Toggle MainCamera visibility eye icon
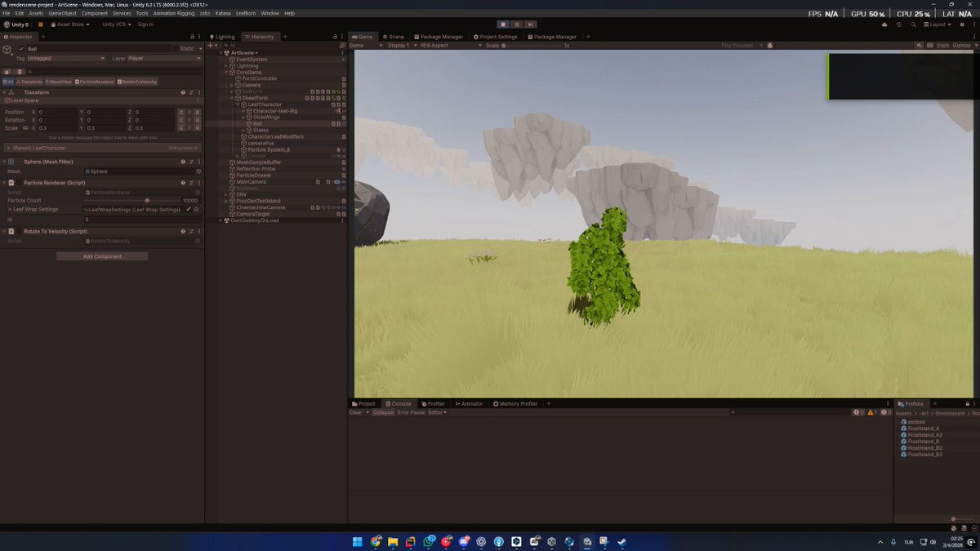 click(x=336, y=181)
